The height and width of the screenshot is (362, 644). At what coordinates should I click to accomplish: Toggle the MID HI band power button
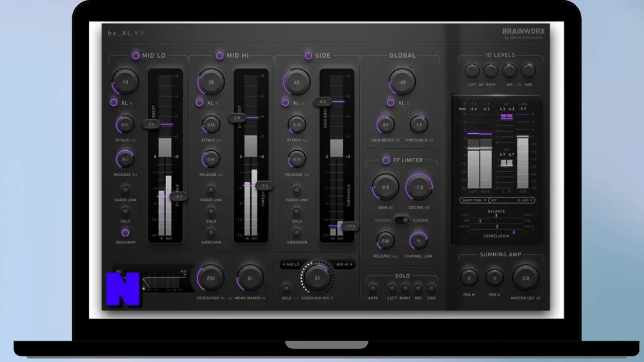point(219,55)
